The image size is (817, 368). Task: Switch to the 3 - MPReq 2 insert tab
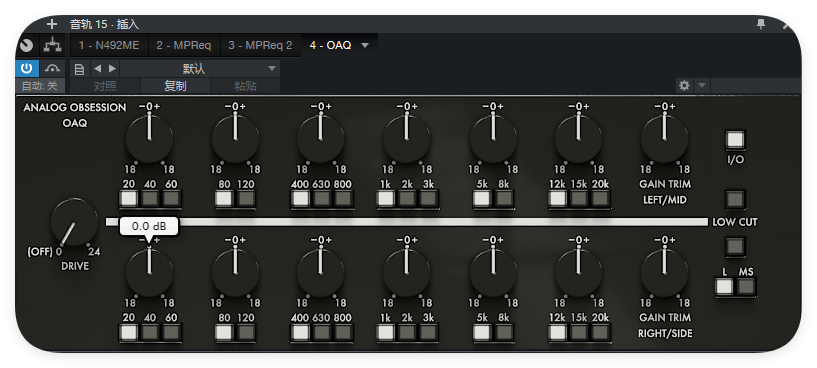click(x=260, y=45)
